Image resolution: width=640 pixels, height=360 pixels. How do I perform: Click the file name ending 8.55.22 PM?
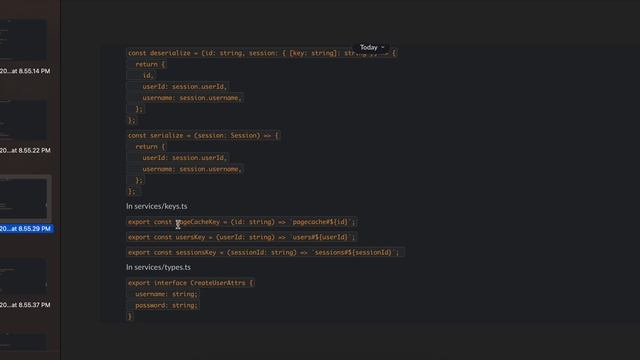click(25, 151)
